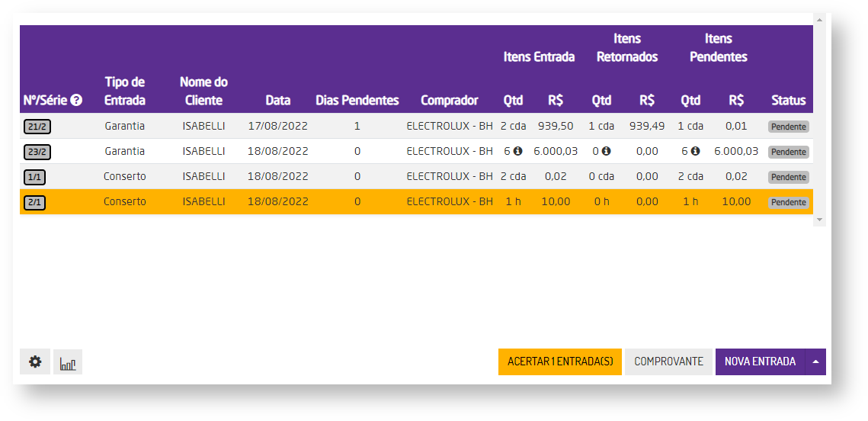Click the 21/2 series badge
868x421 pixels.
pyautogui.click(x=37, y=127)
